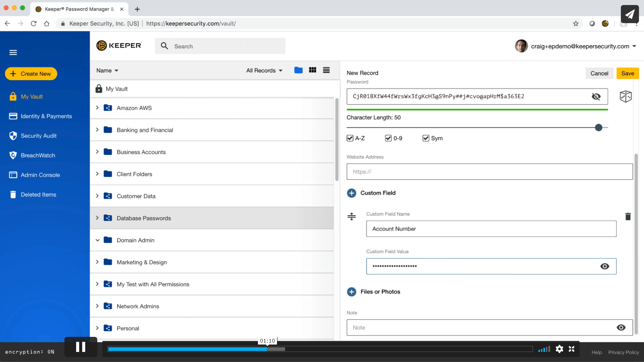The height and width of the screenshot is (362, 644).
Task: Toggle the Sym symbols checkbox
Action: pyautogui.click(x=426, y=138)
